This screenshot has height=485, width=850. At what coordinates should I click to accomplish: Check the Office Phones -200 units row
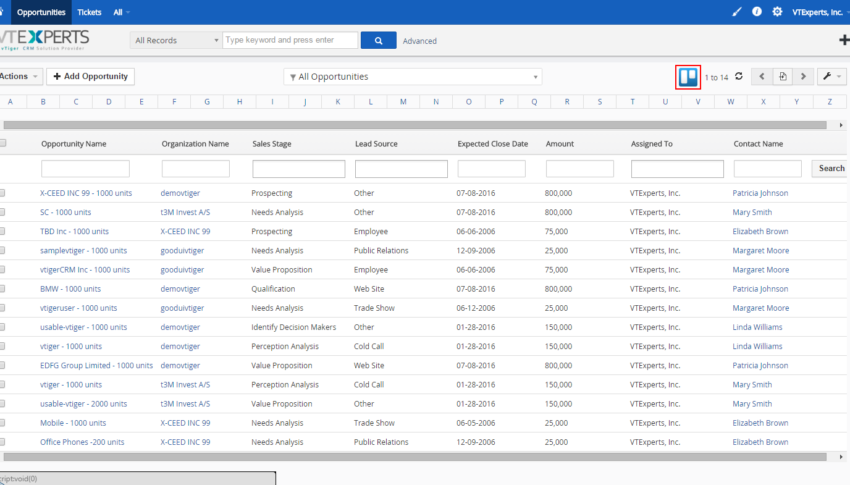pyautogui.click(x=3, y=442)
